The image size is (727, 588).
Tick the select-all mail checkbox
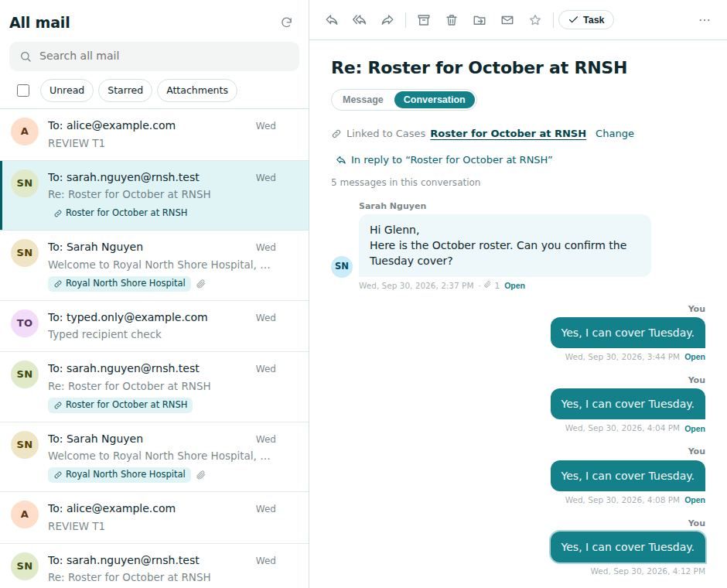(23, 91)
